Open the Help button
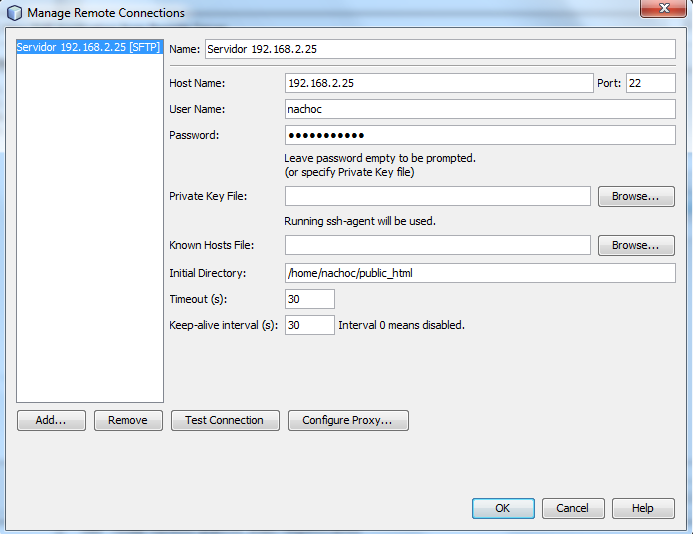 pyautogui.click(x=643, y=508)
